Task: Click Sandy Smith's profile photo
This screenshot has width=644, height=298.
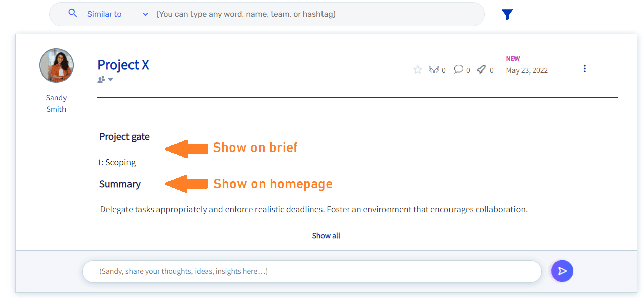Action: [56, 65]
